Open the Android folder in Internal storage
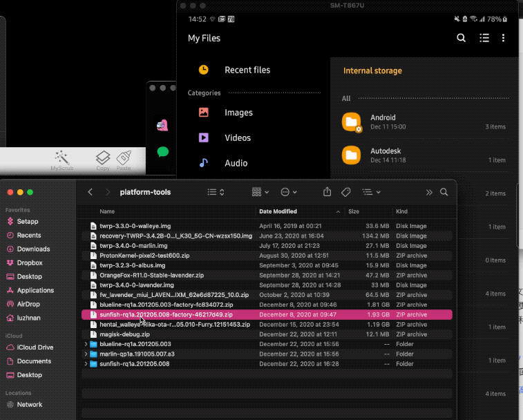Image resolution: width=523 pixels, height=420 pixels. click(424, 122)
